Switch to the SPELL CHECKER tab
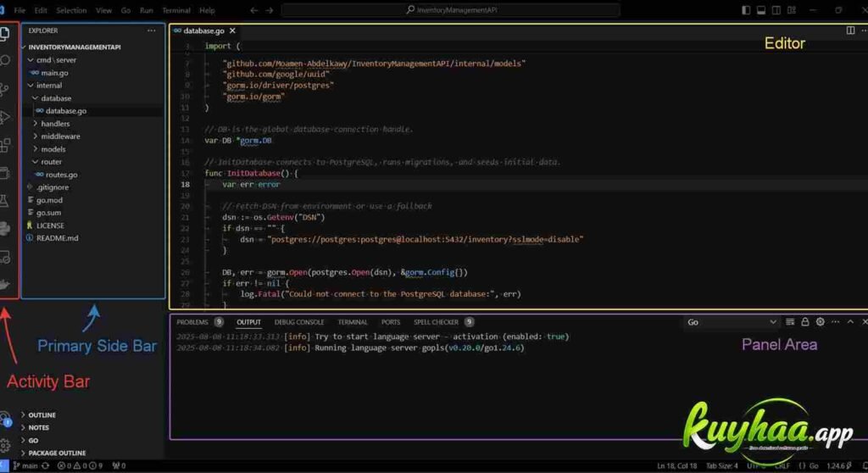This screenshot has height=473, width=868. coord(437,322)
